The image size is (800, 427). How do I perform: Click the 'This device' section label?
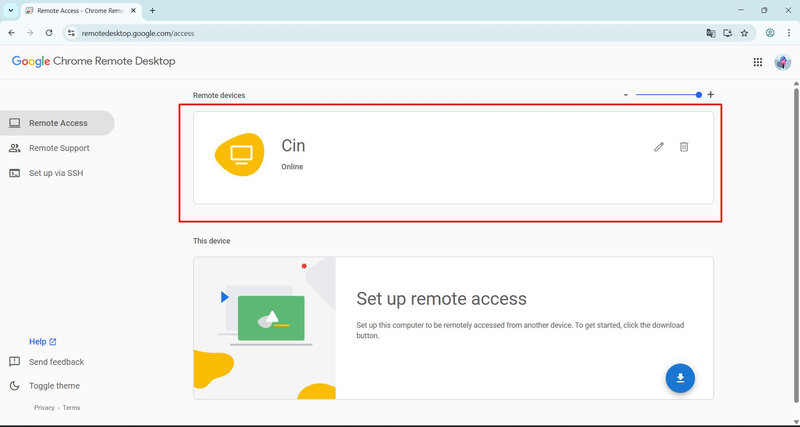211,241
